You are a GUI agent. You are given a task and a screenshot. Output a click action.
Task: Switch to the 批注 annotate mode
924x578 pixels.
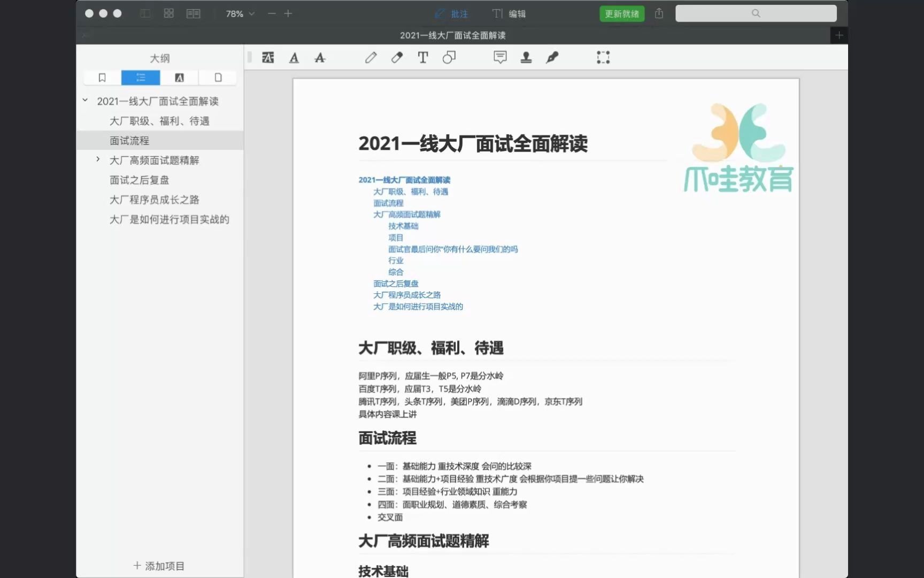pyautogui.click(x=451, y=14)
